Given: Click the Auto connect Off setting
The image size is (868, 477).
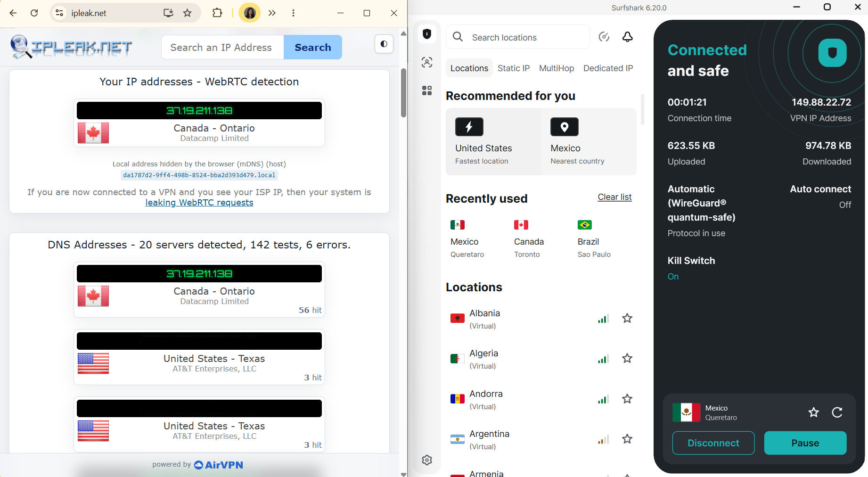Looking at the screenshot, I should click(845, 205).
